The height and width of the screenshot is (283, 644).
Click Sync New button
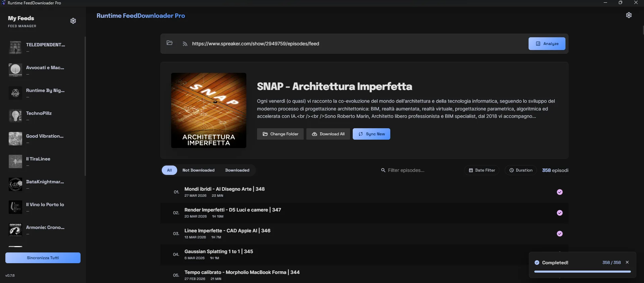(x=371, y=134)
